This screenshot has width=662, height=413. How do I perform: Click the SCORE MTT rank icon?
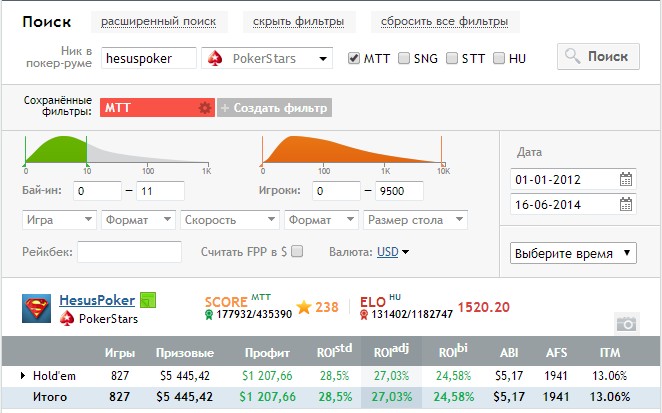coord(211,314)
